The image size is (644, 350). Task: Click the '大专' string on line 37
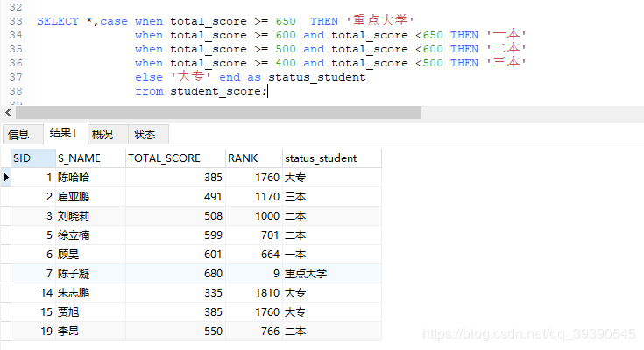click(191, 76)
